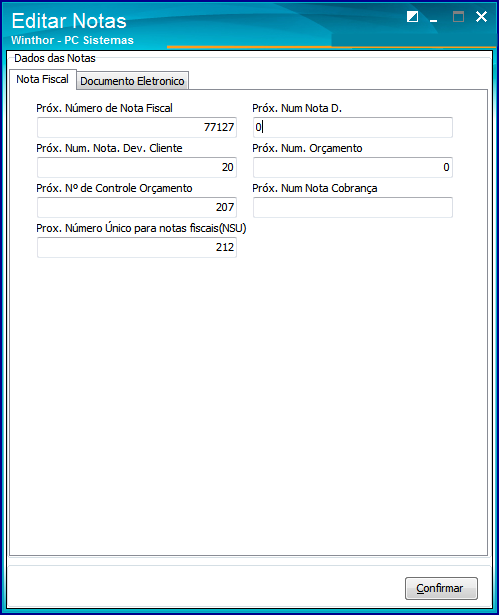Switch to the Nota Fiscal tab
Screen dimensions: 499x615
click(x=43, y=79)
